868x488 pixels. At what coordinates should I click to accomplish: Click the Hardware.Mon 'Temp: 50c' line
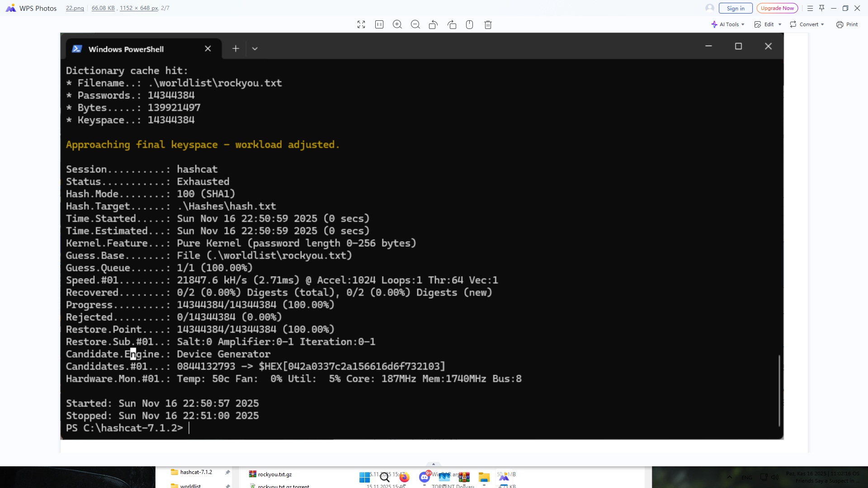[x=293, y=379]
